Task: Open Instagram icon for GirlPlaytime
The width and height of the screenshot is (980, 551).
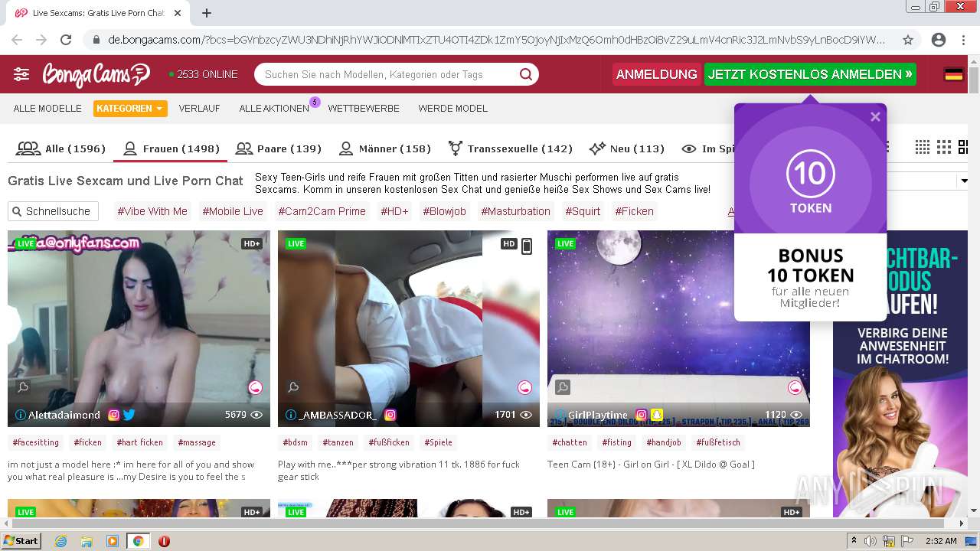Action: click(x=642, y=415)
